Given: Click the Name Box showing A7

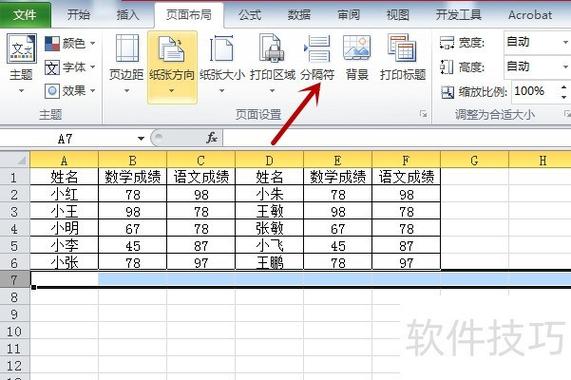Looking at the screenshot, I should click(x=66, y=139).
